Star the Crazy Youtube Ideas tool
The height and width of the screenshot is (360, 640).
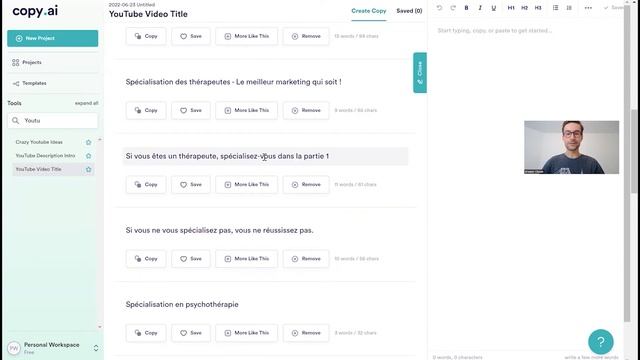[89, 142]
